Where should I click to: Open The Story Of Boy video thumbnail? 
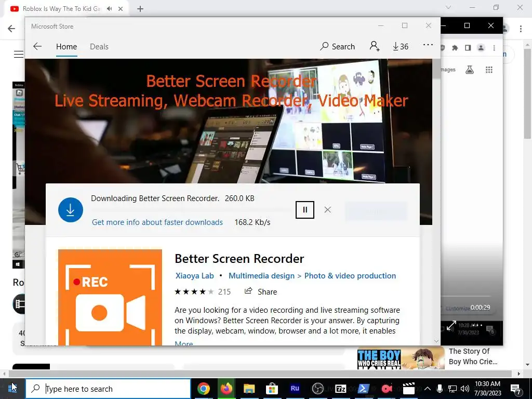pyautogui.click(x=401, y=358)
